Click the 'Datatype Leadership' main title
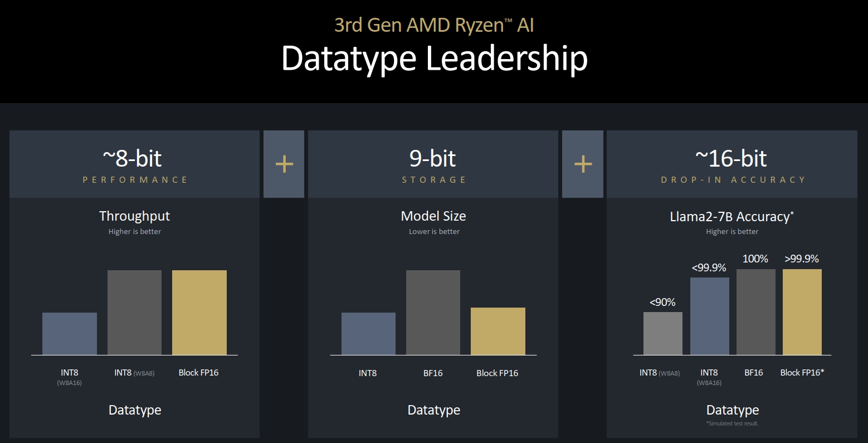 tap(435, 59)
